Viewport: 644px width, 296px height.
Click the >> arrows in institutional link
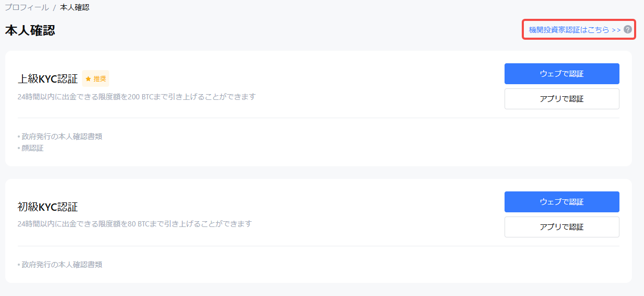616,30
